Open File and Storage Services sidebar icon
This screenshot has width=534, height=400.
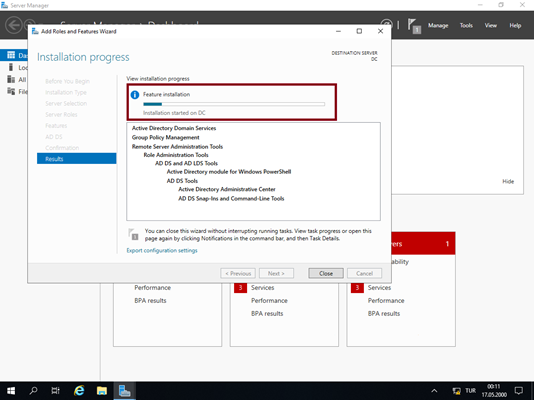[x=11, y=91]
